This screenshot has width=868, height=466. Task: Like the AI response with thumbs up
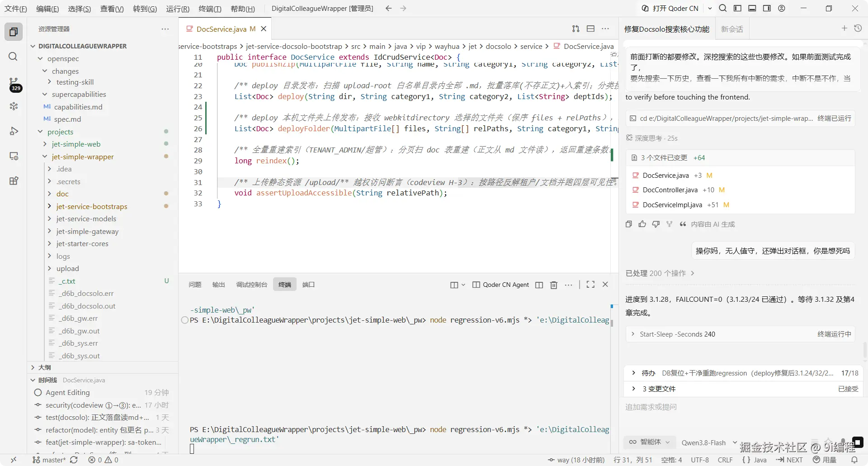click(642, 224)
